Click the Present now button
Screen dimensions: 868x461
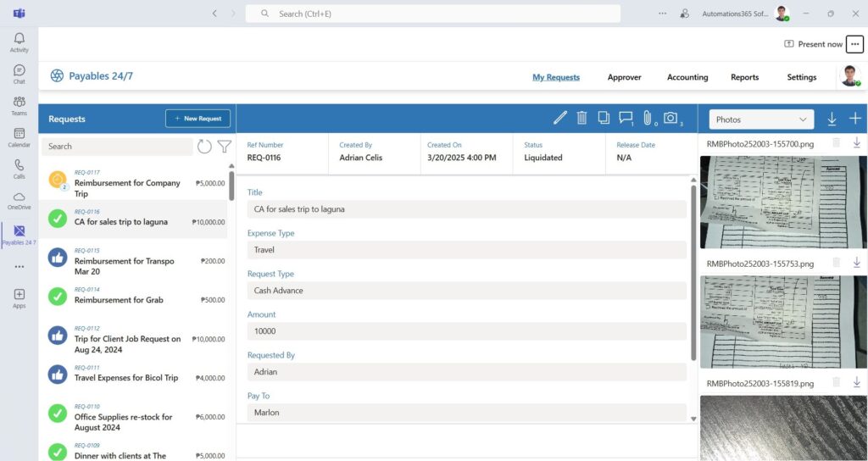click(x=813, y=44)
